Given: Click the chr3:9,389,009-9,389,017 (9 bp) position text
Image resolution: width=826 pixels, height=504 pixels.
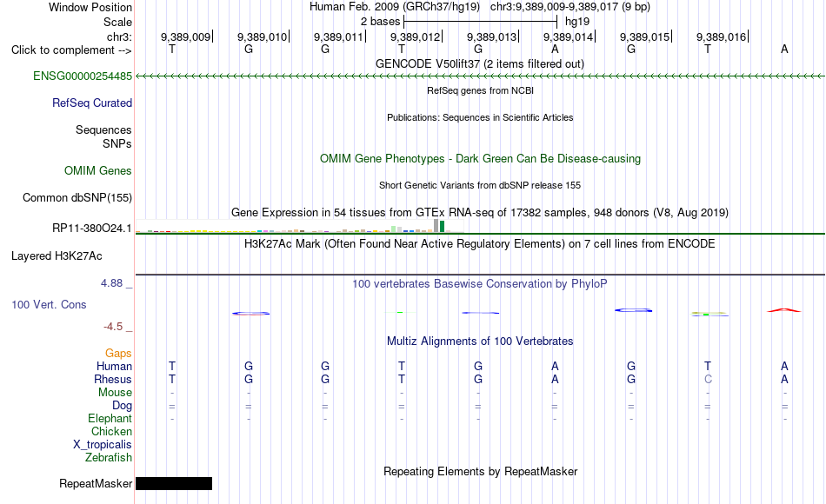Looking at the screenshot, I should point(570,7).
